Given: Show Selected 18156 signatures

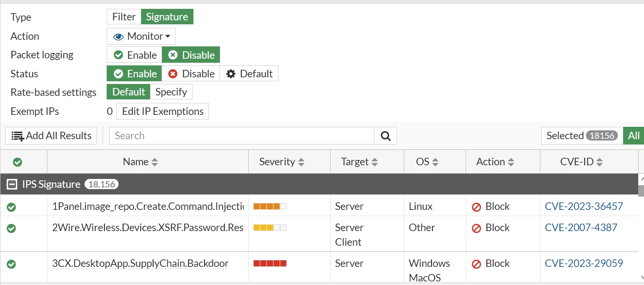Looking at the screenshot, I should click(582, 136).
